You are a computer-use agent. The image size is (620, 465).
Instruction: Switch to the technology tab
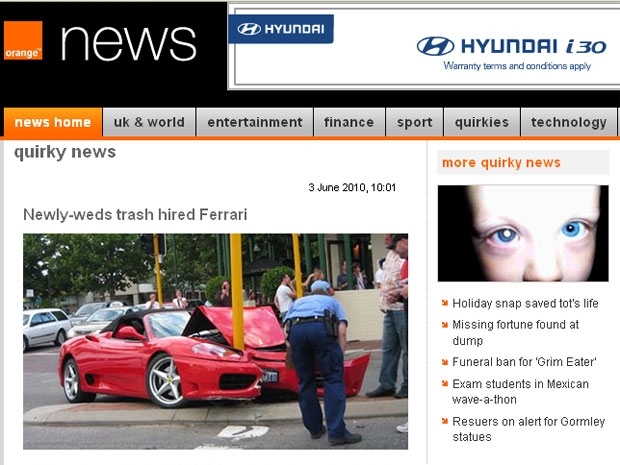(568, 122)
